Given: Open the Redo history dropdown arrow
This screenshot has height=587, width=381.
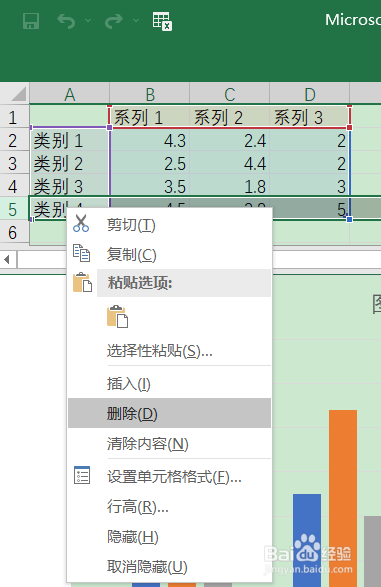Looking at the screenshot, I should pyautogui.click(x=136, y=20).
